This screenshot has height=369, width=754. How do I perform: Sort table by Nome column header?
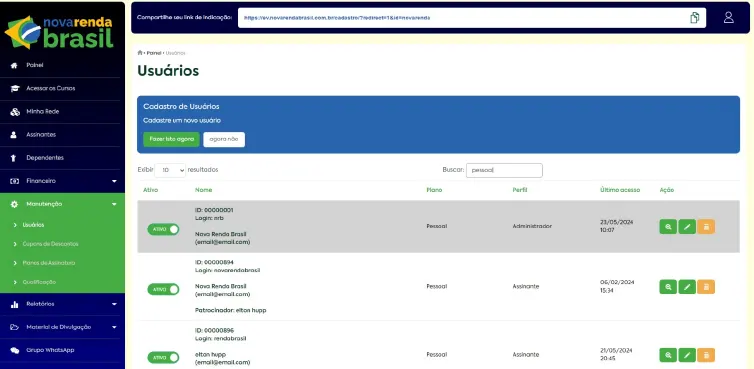[x=203, y=190]
